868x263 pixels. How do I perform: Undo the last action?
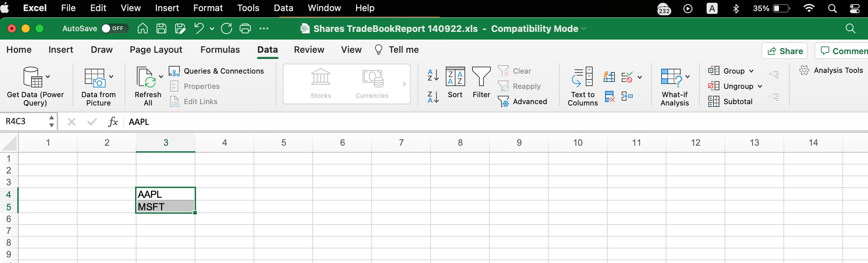[x=199, y=28]
